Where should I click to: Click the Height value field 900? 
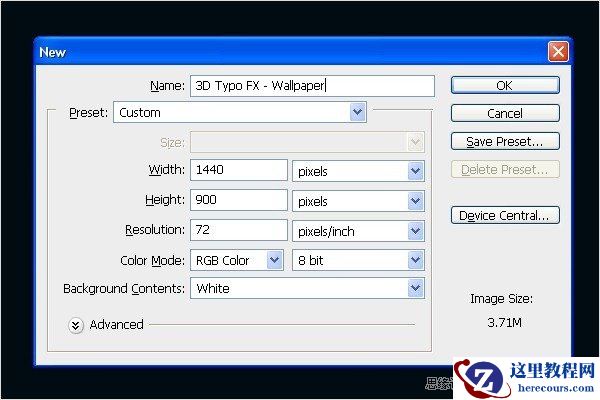click(x=239, y=200)
